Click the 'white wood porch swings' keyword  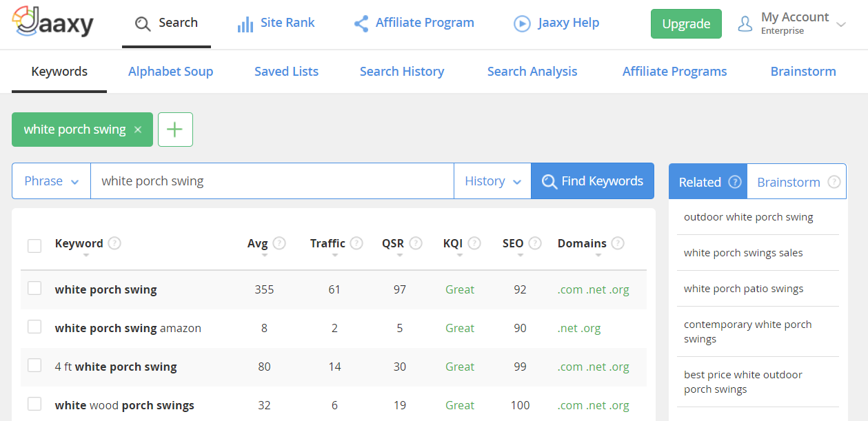pyautogui.click(x=125, y=405)
